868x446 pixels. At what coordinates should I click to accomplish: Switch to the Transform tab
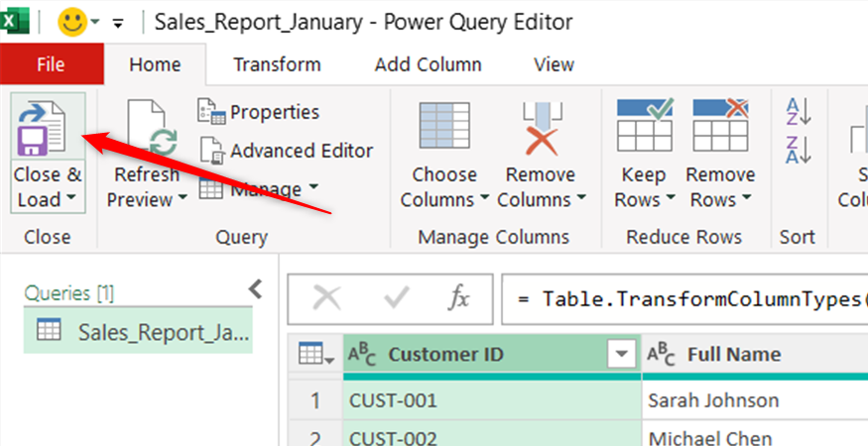pyautogui.click(x=277, y=64)
